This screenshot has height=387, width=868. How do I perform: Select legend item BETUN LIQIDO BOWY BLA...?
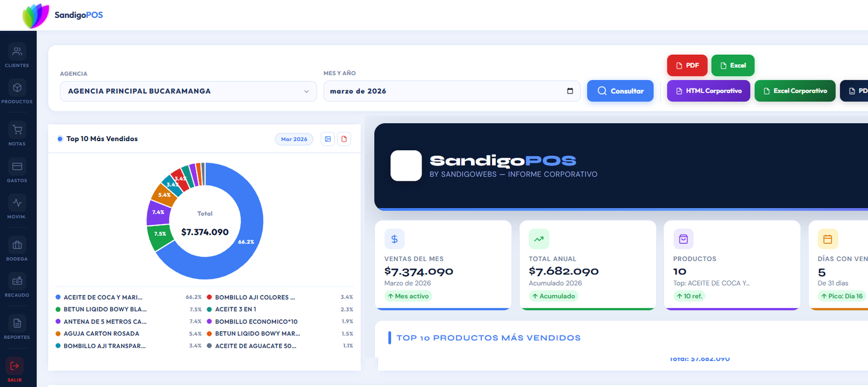(x=105, y=309)
